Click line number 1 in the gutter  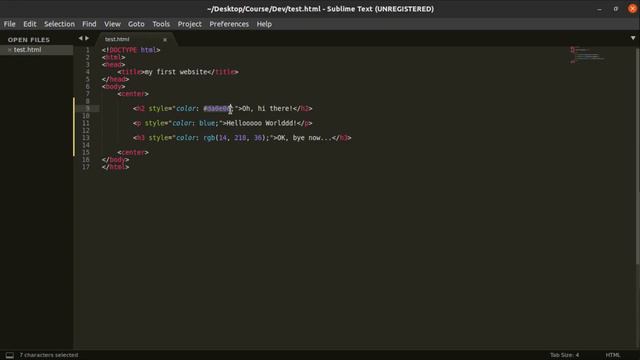[87, 50]
